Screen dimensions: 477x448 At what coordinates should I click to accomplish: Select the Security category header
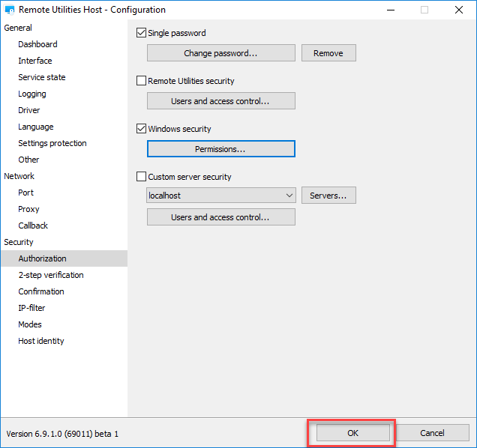coord(19,242)
